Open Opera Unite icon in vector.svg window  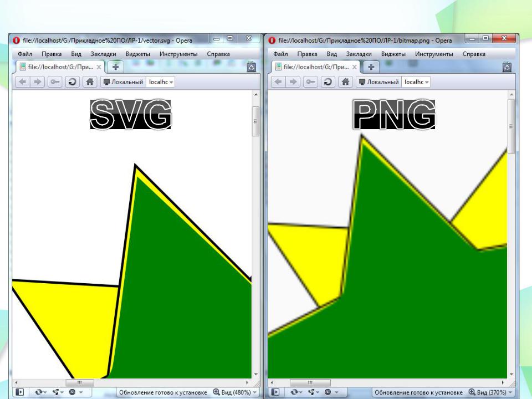pos(55,392)
